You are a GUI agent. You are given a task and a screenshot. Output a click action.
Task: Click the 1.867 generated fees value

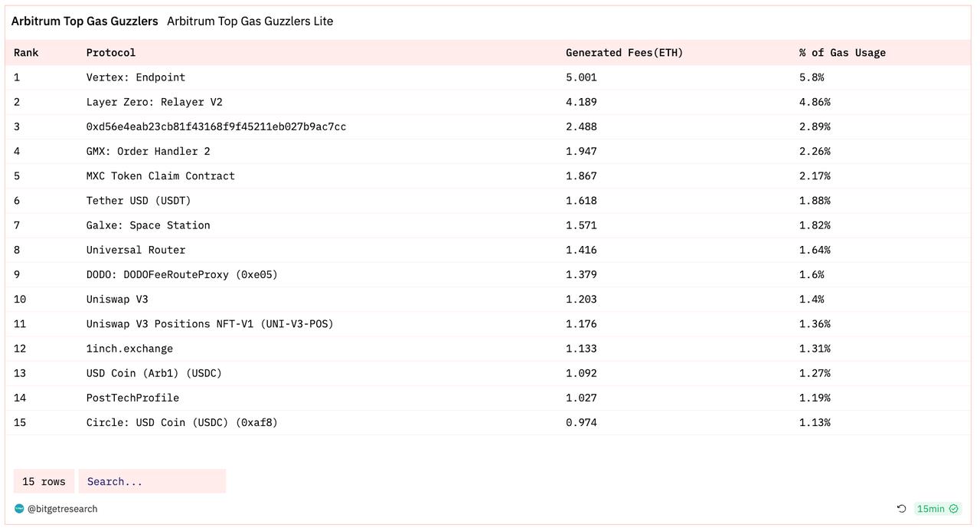point(581,175)
